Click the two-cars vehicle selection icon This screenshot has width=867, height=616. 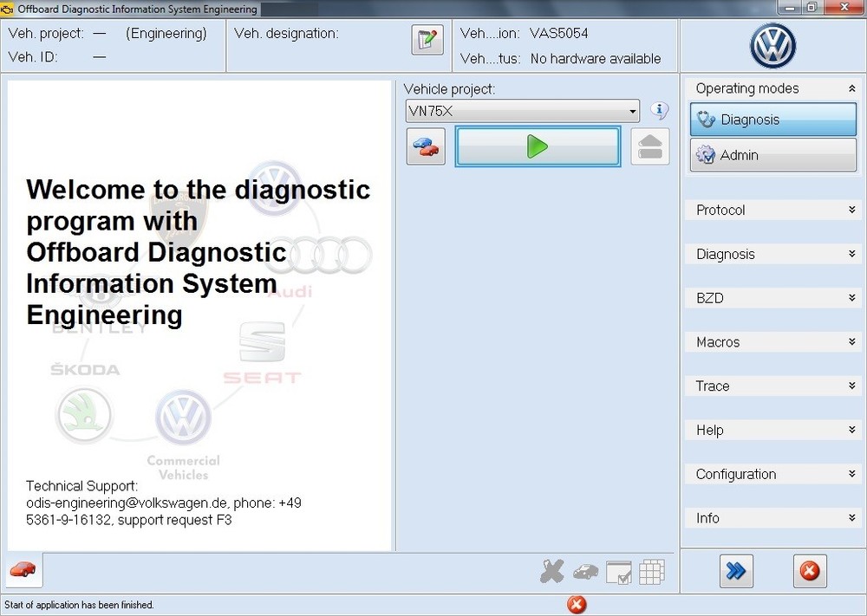[425, 146]
